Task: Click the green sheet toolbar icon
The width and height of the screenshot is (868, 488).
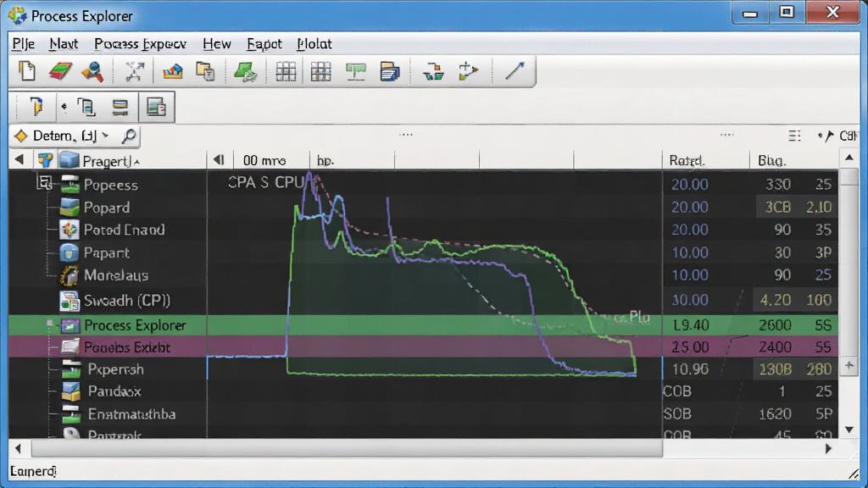Action: [245, 72]
